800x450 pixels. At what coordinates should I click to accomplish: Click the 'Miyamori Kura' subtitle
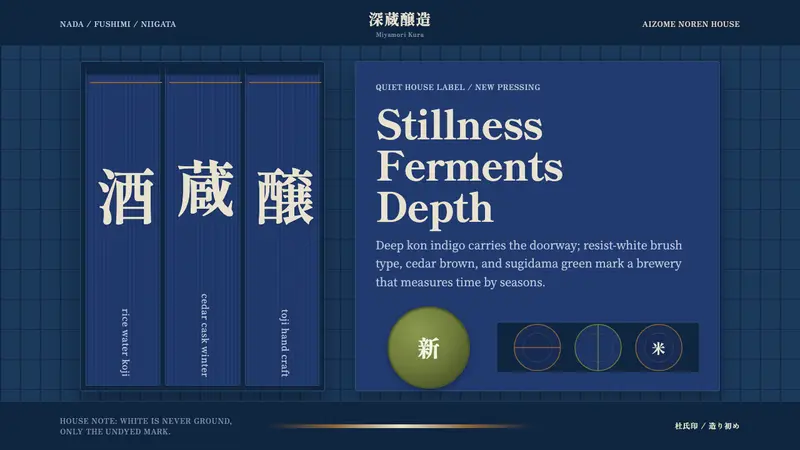pyautogui.click(x=399, y=35)
